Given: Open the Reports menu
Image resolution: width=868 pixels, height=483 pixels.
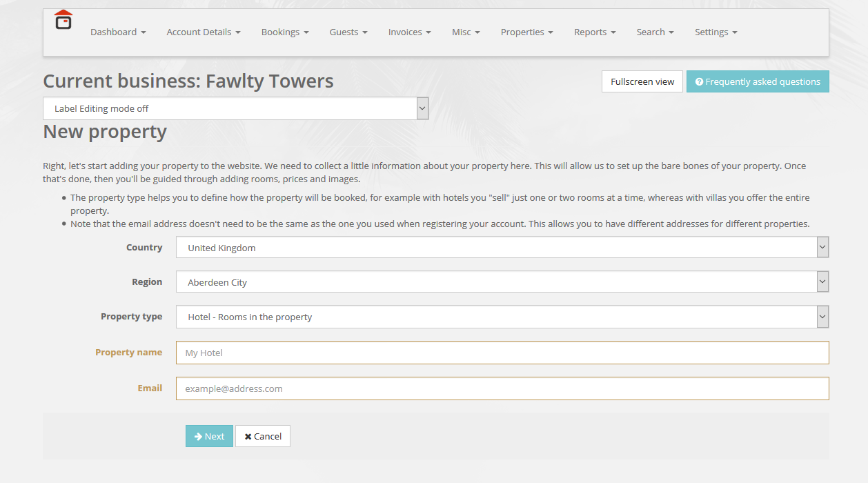Looking at the screenshot, I should [x=595, y=32].
